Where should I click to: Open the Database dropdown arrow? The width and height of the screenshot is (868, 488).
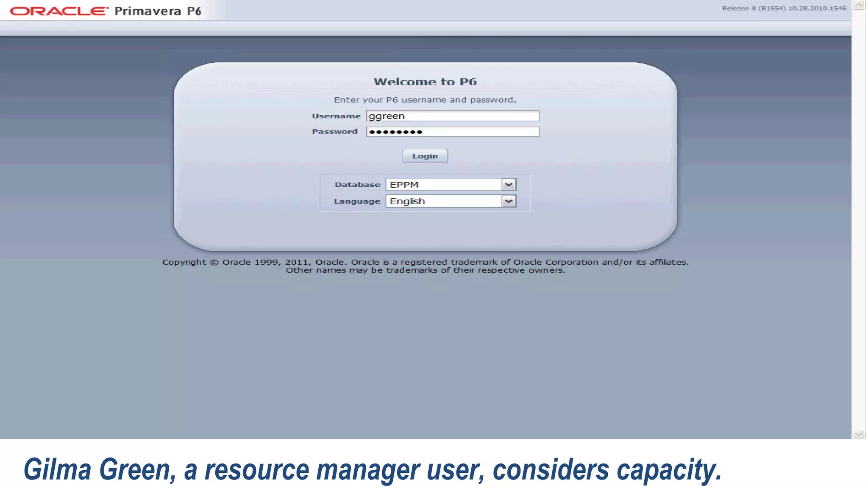click(509, 185)
